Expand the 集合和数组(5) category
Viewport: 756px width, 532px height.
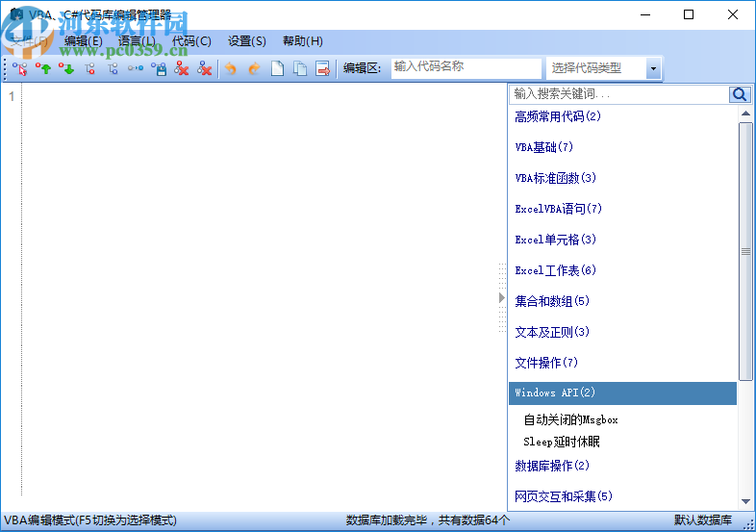click(x=552, y=301)
